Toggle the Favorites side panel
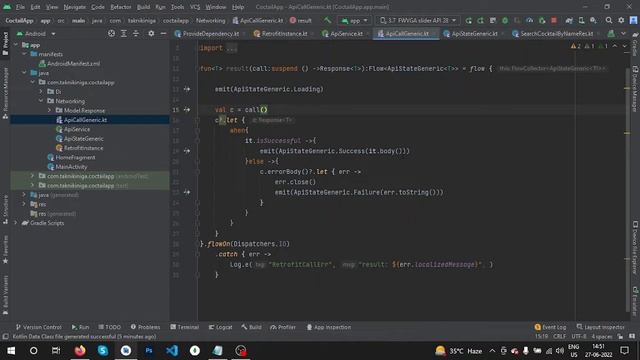 tap(5, 249)
